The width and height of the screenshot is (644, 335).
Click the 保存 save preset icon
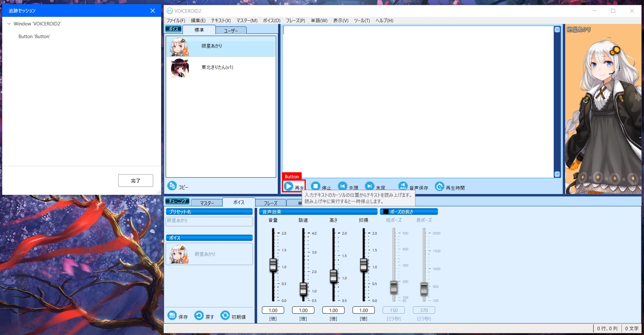pyautogui.click(x=172, y=315)
